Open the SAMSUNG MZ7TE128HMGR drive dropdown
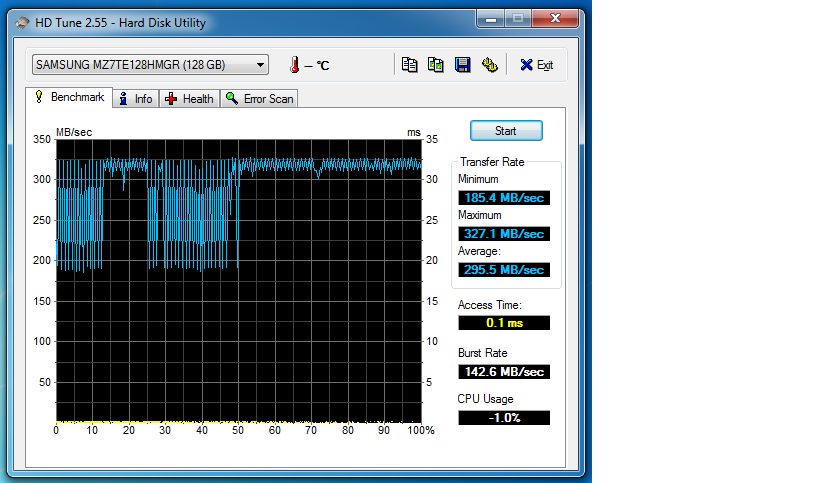 [150, 65]
